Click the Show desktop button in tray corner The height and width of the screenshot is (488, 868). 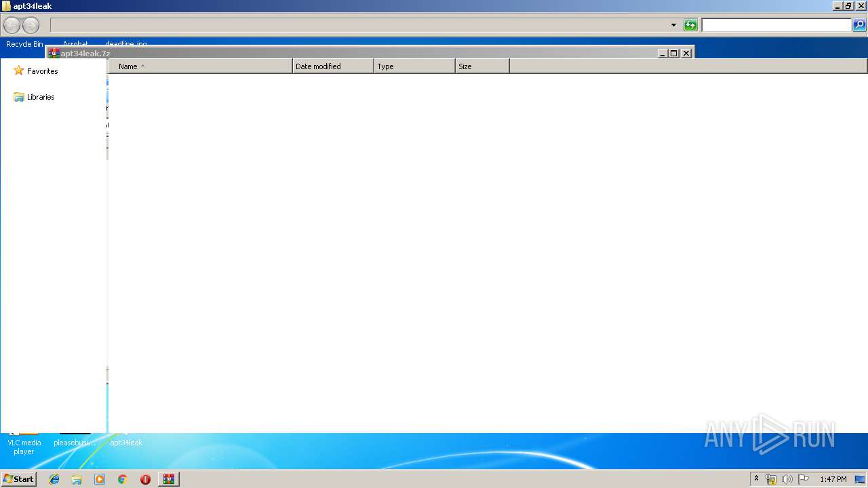tap(860, 479)
